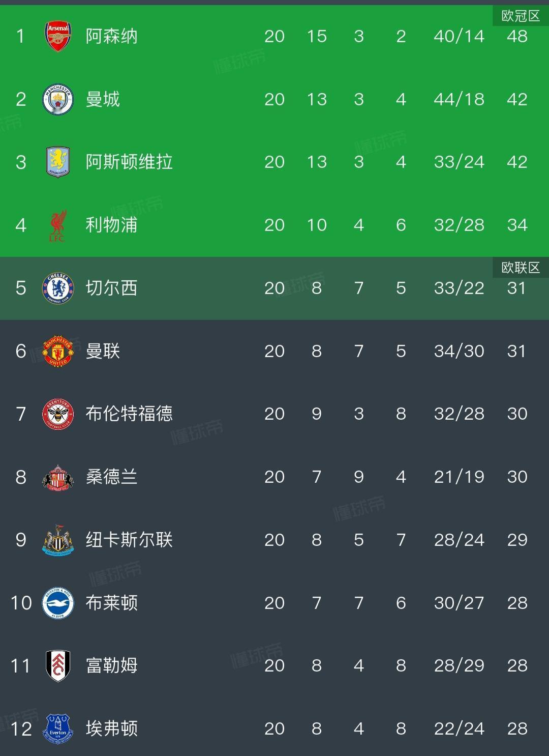Tap the Arsenal club crest

pos(58,36)
